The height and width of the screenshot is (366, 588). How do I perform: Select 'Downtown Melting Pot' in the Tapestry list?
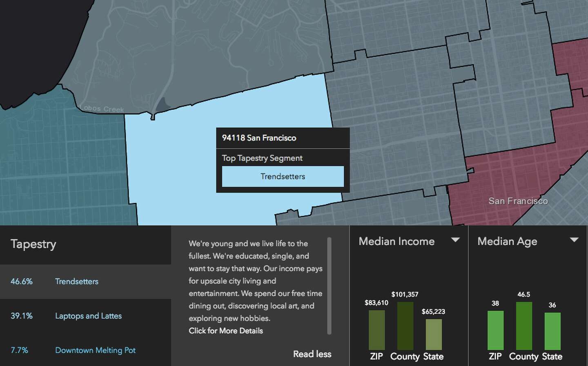[x=95, y=350]
